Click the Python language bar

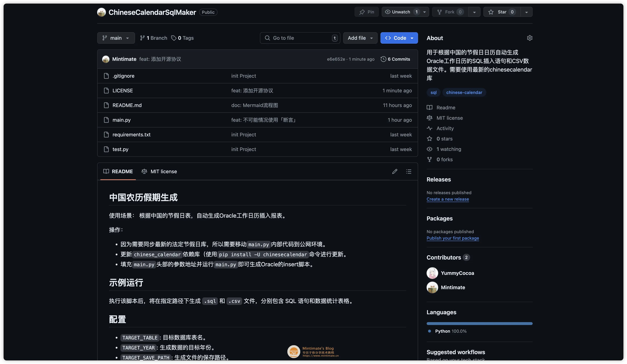click(479, 324)
